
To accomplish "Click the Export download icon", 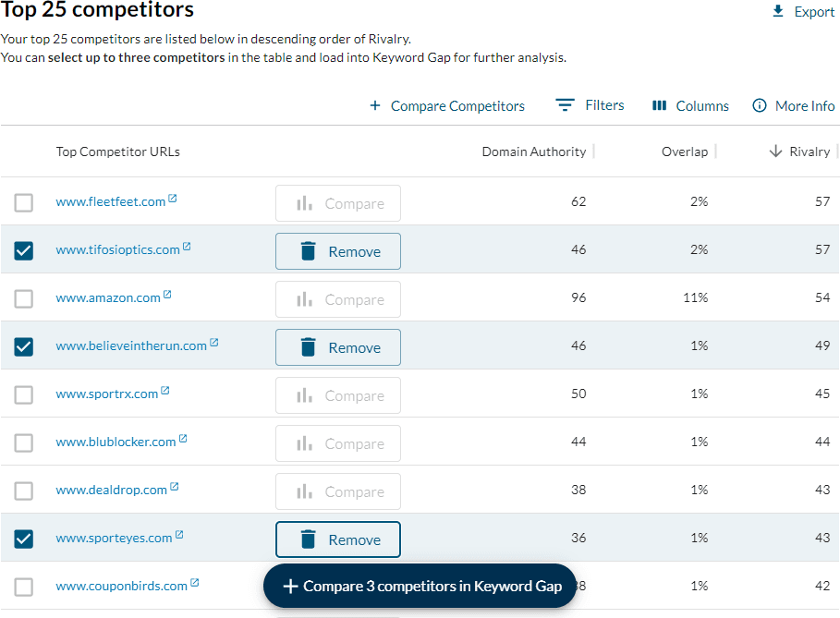I will 778,12.
